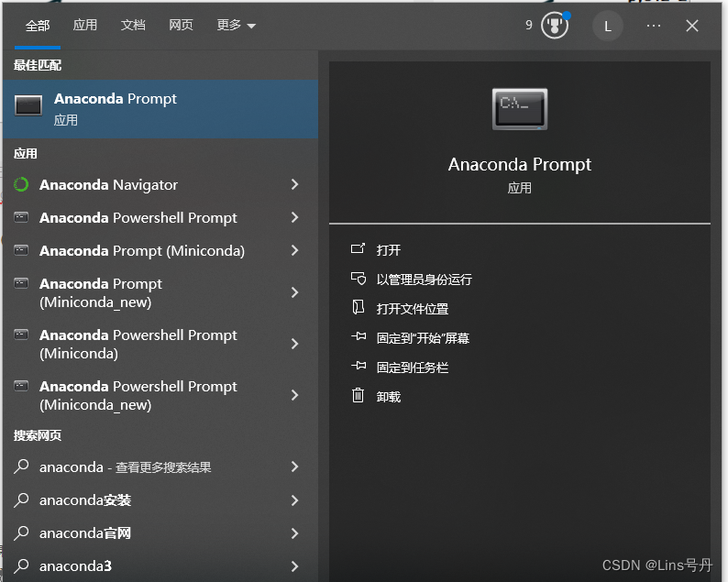
Task: Expand chevron for Anaconda Prompt (Miniconda_new)
Action: pos(295,292)
